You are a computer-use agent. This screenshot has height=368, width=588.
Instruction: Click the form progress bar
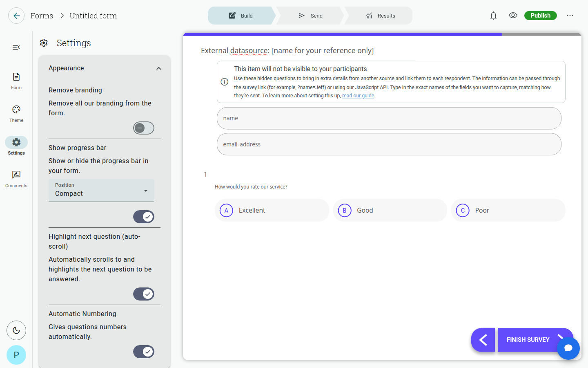(x=382, y=34)
